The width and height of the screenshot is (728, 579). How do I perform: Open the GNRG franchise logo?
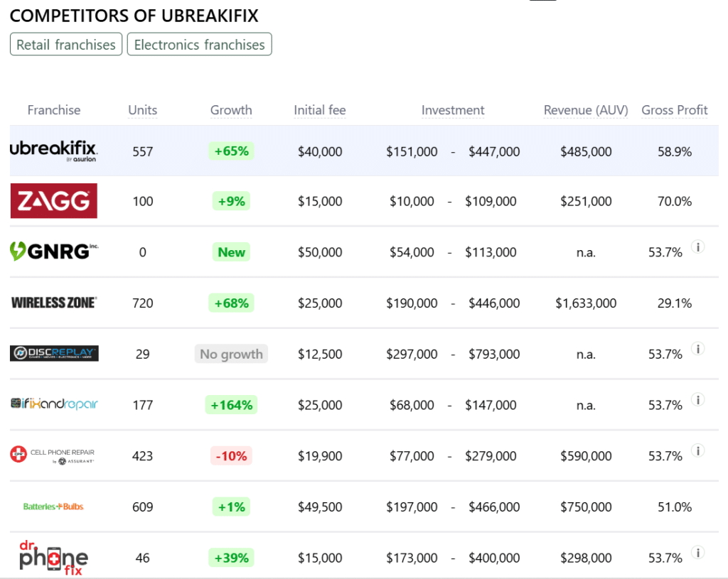54,251
